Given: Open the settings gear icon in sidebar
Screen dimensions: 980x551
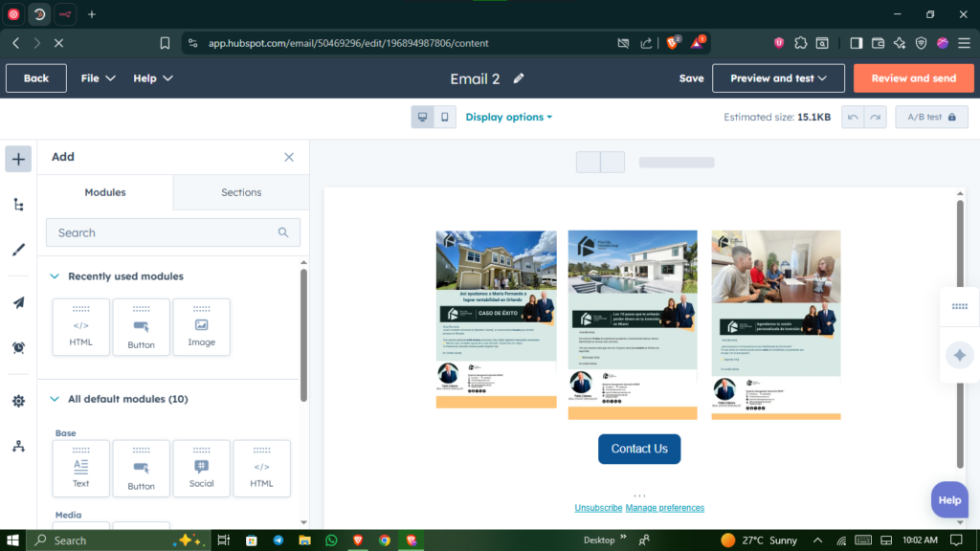Looking at the screenshot, I should (x=18, y=401).
